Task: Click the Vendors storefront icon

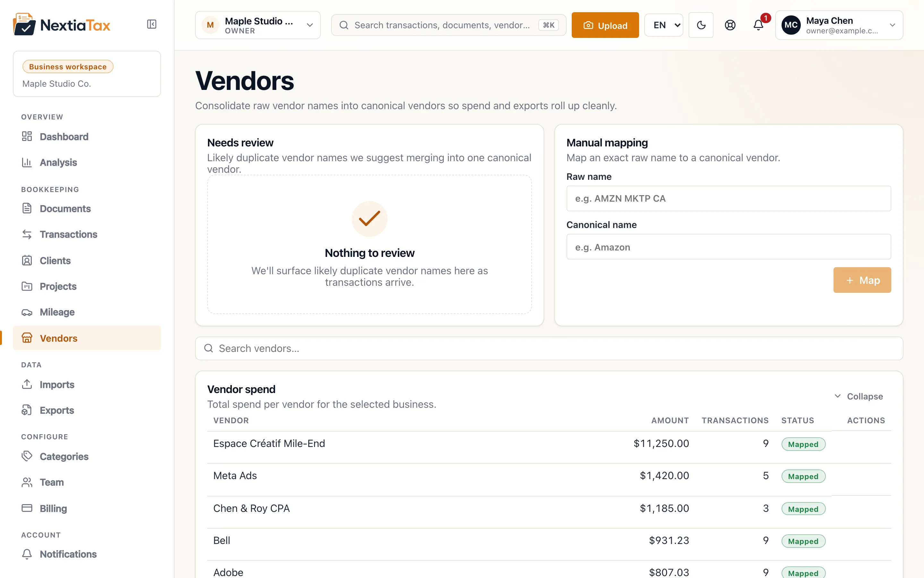Action: [27, 338]
